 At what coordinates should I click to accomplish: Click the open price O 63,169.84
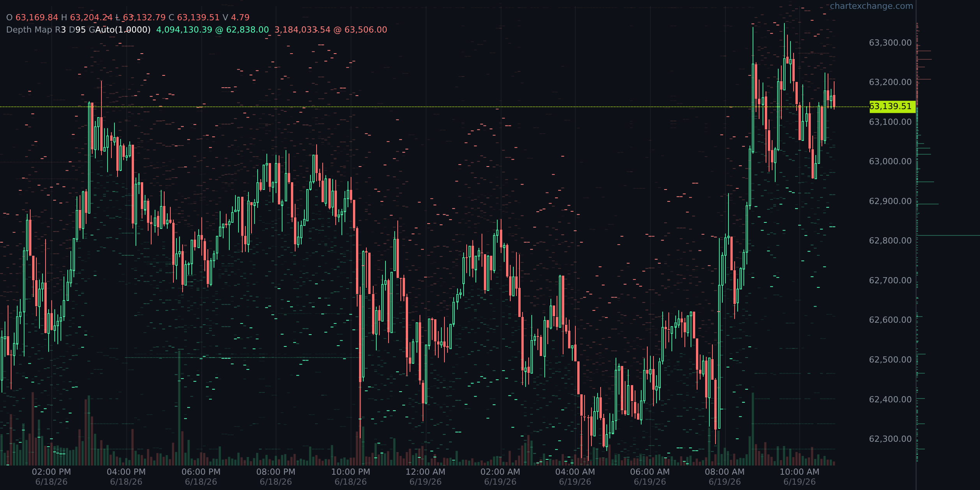(x=32, y=18)
